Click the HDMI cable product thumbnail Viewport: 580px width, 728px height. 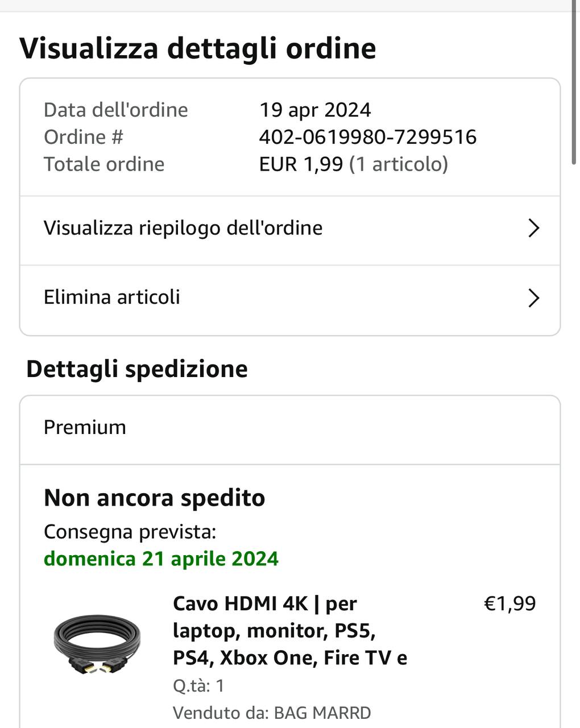(97, 645)
